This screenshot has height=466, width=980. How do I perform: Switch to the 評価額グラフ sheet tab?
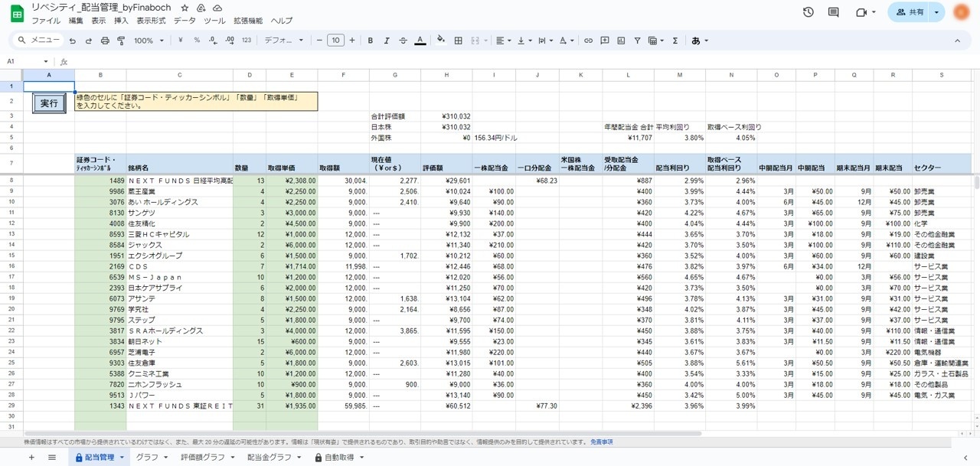click(203, 457)
